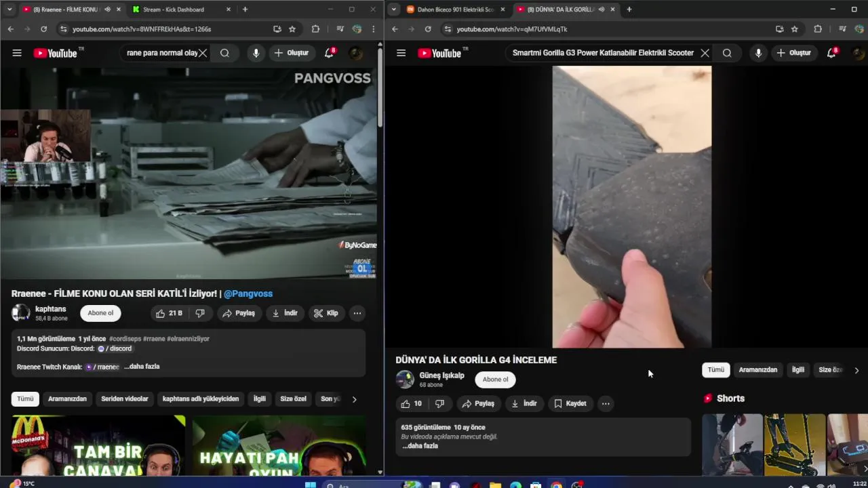Go back in left browser window

tap(11, 29)
